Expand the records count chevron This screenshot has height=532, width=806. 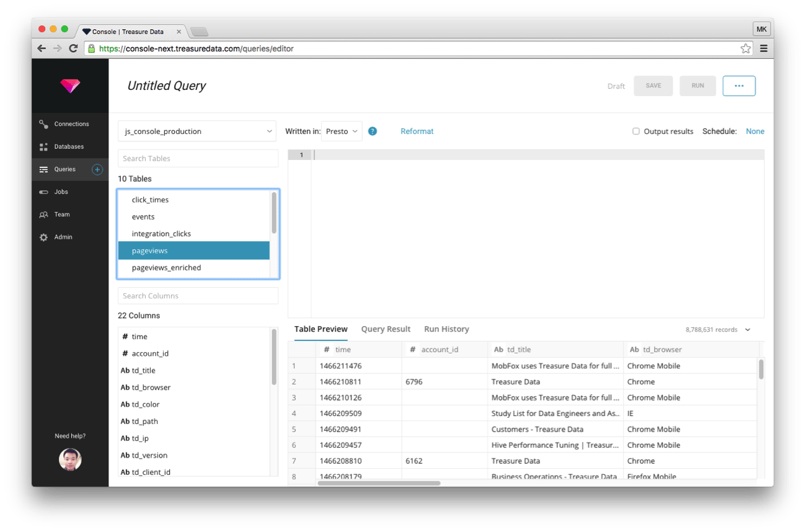748,330
